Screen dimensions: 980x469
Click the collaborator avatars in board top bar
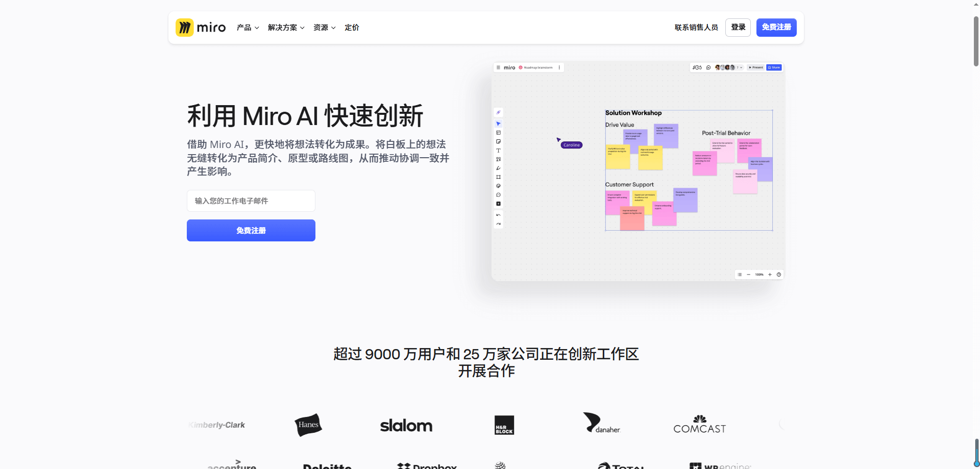pyautogui.click(x=725, y=67)
